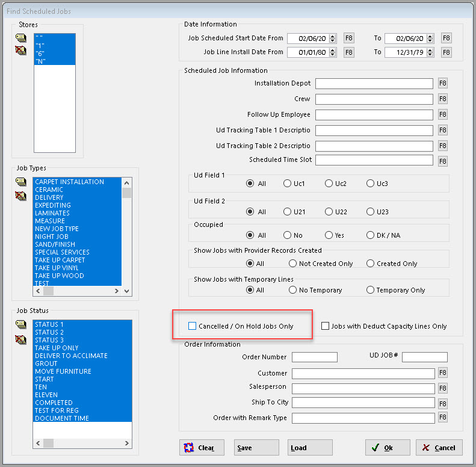Open the Scheduled Time Slot F8 lookup
The image size is (476, 467).
pyautogui.click(x=443, y=161)
